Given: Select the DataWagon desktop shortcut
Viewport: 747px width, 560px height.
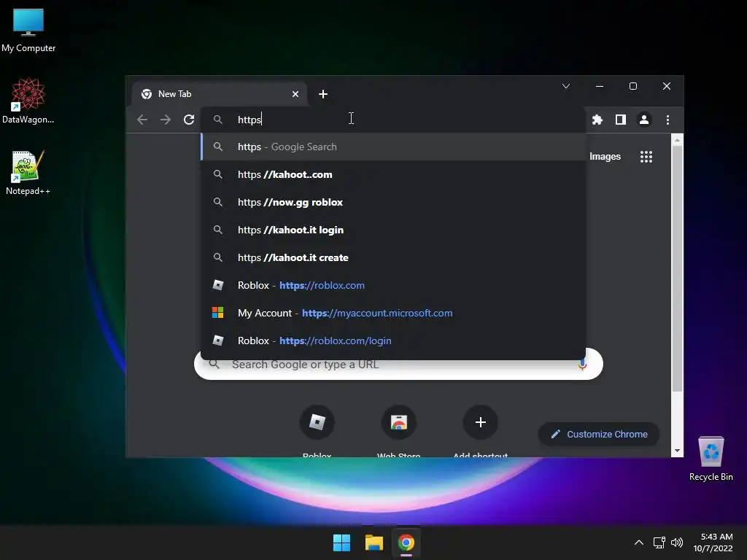Looking at the screenshot, I should [28, 101].
